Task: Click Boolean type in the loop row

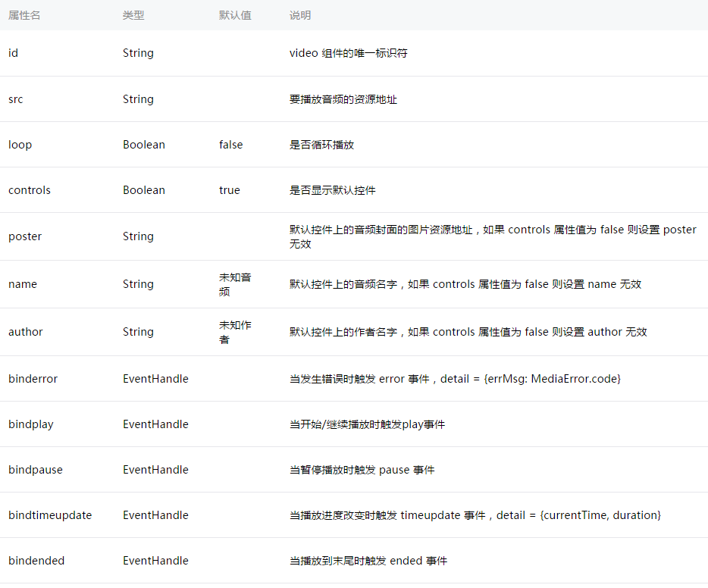Action: click(x=144, y=145)
